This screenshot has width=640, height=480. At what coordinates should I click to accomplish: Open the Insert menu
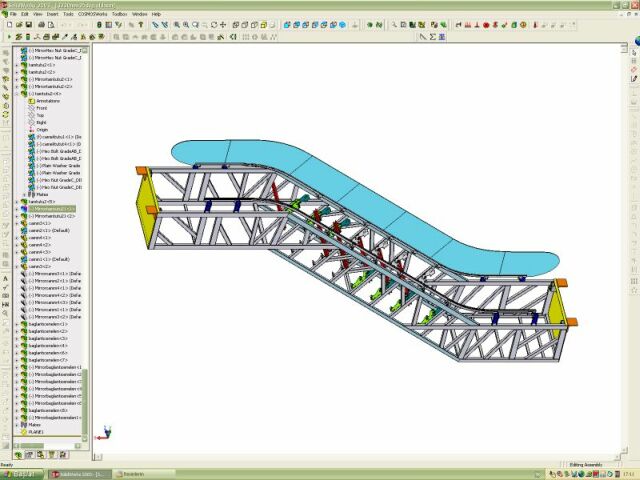52,14
